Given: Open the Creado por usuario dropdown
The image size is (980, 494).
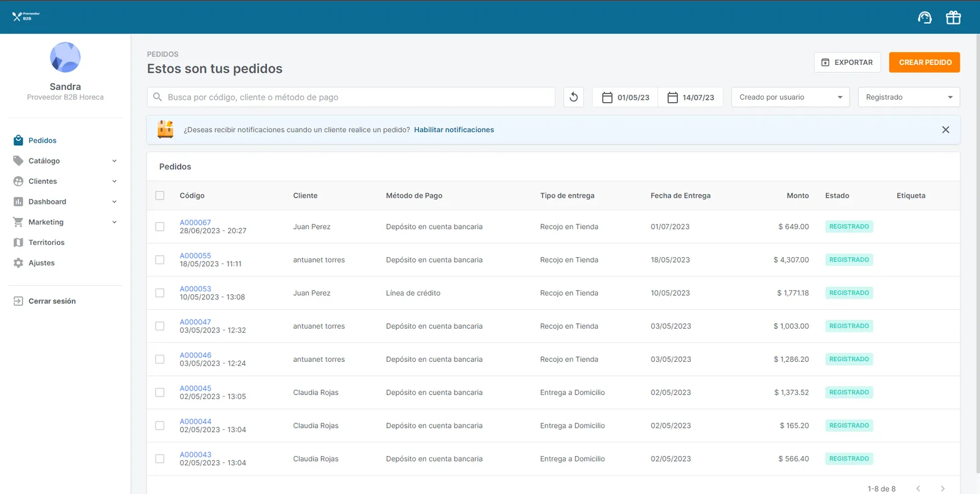Looking at the screenshot, I should pyautogui.click(x=791, y=97).
